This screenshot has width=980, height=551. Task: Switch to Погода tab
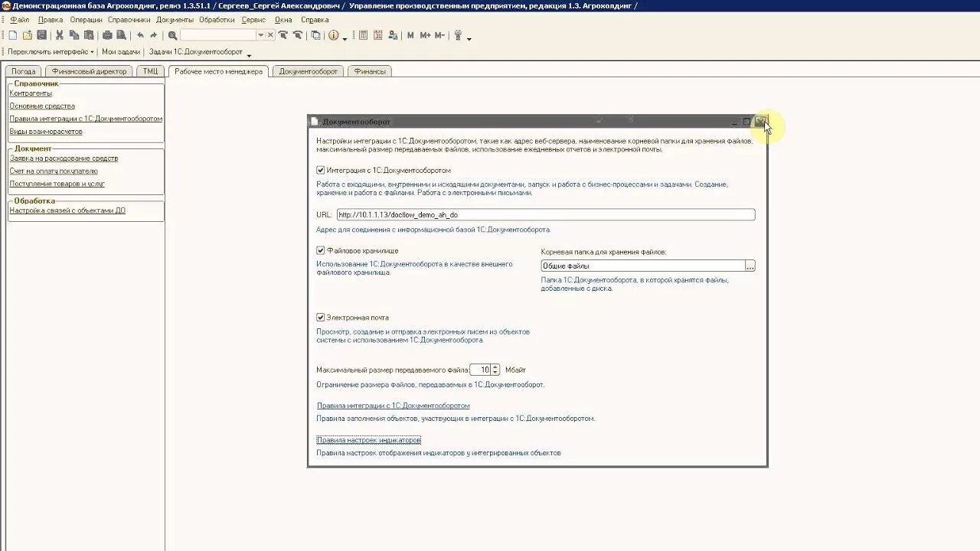24,71
